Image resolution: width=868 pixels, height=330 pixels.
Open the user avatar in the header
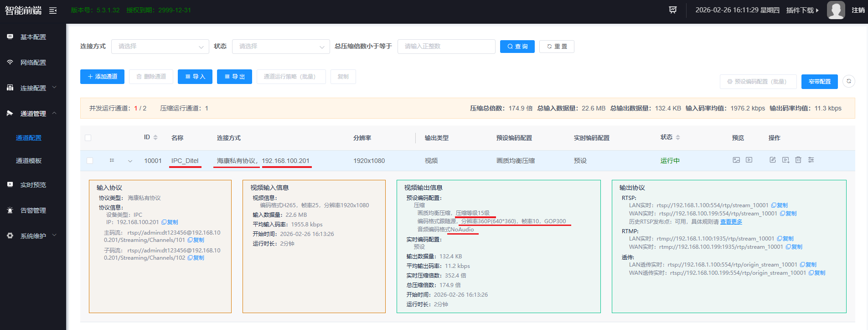(x=836, y=10)
